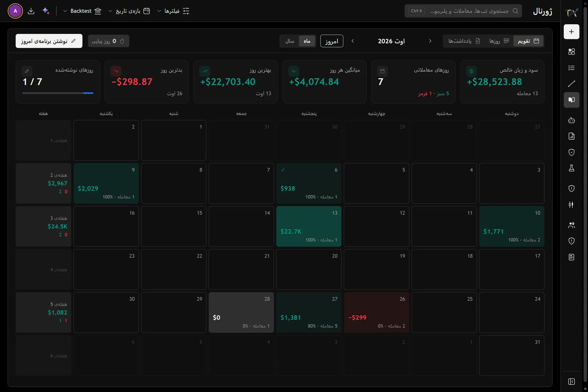Open the report document icon in sidebar

coord(571,136)
